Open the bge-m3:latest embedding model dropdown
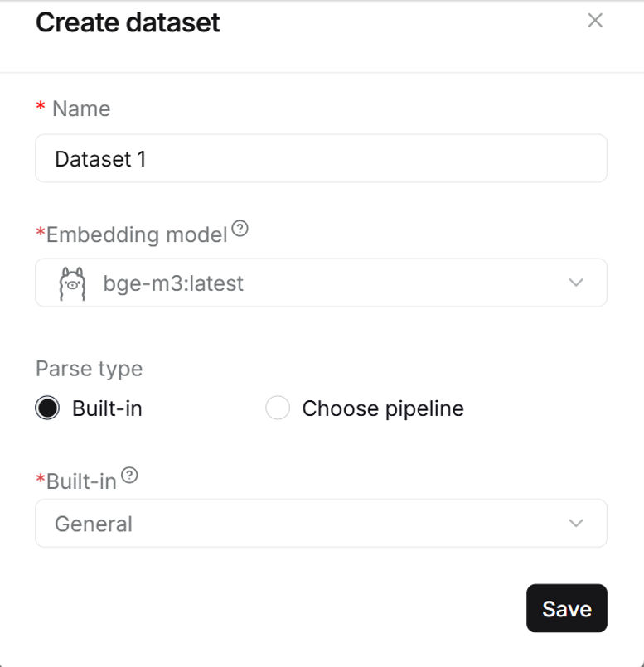 point(321,283)
